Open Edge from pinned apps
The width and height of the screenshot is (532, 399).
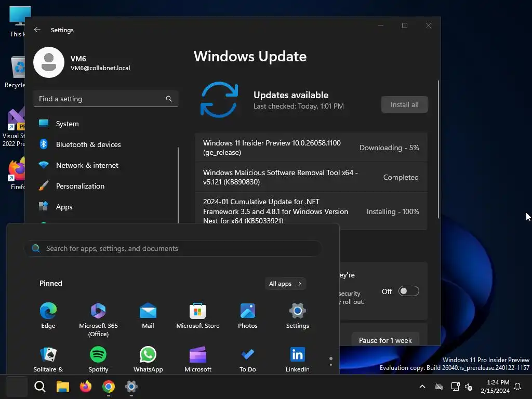pyautogui.click(x=48, y=315)
